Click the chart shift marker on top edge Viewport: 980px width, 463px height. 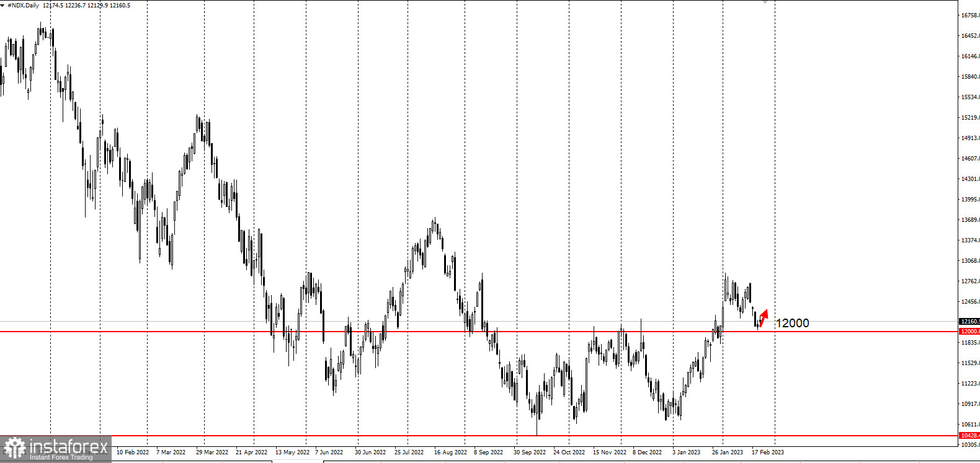[x=765, y=2]
